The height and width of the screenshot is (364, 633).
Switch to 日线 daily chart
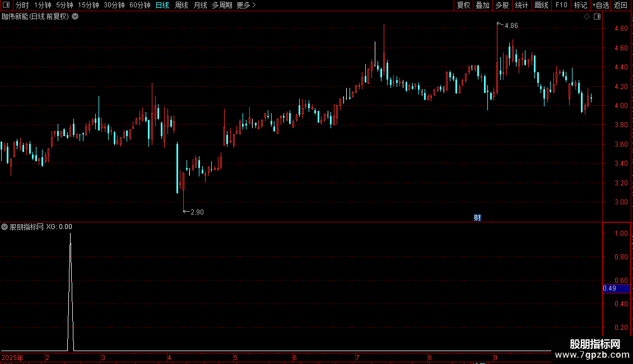(162, 5)
